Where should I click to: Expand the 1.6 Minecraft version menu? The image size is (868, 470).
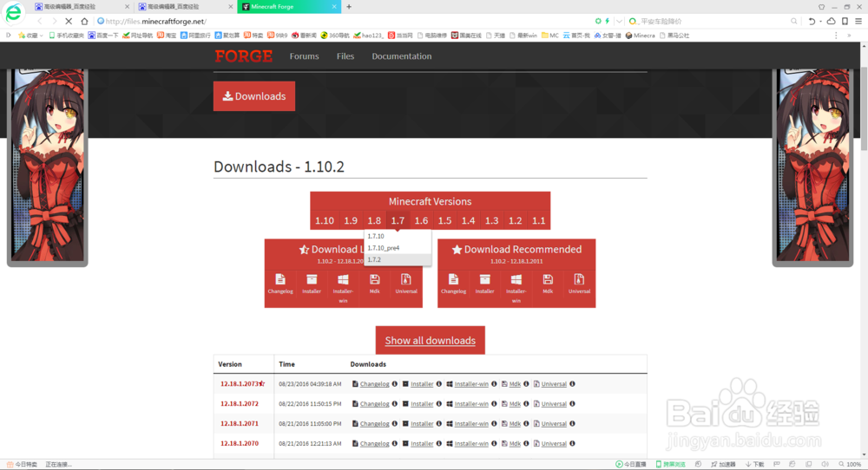point(421,220)
